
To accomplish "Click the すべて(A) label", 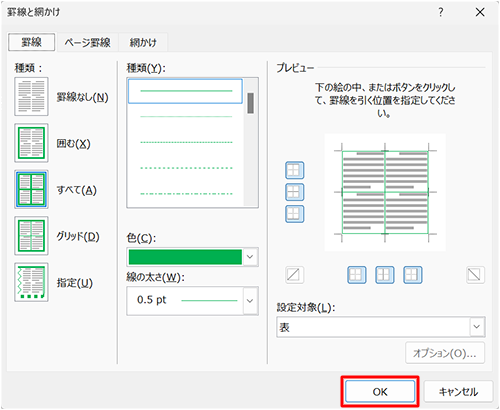I will click(x=76, y=190).
